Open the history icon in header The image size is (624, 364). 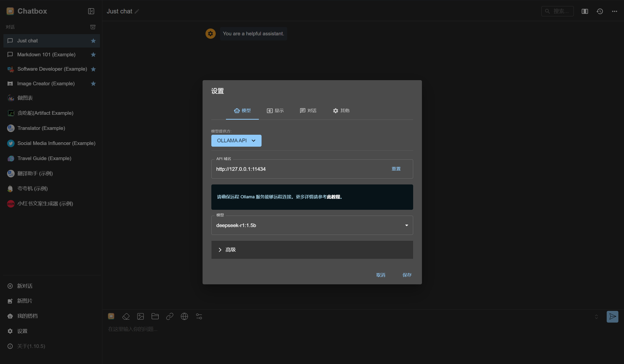pos(600,11)
